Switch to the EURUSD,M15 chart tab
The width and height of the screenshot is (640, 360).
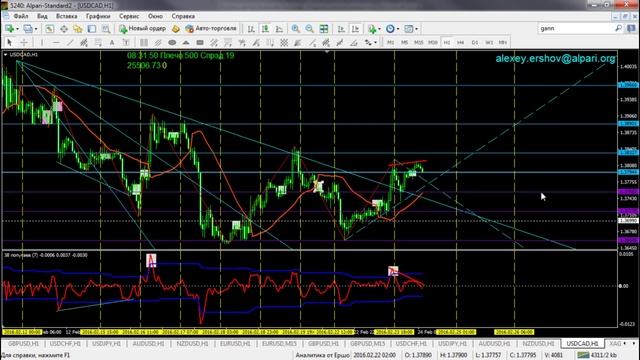click(x=279, y=344)
